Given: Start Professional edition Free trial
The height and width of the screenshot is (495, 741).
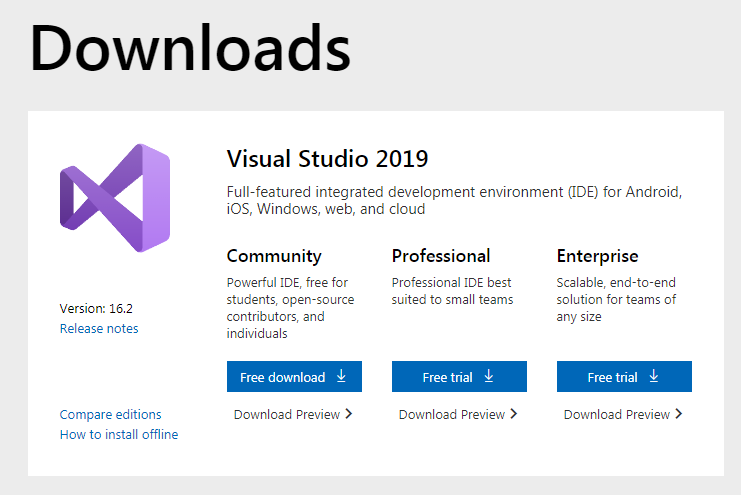Looking at the screenshot, I should click(459, 376).
